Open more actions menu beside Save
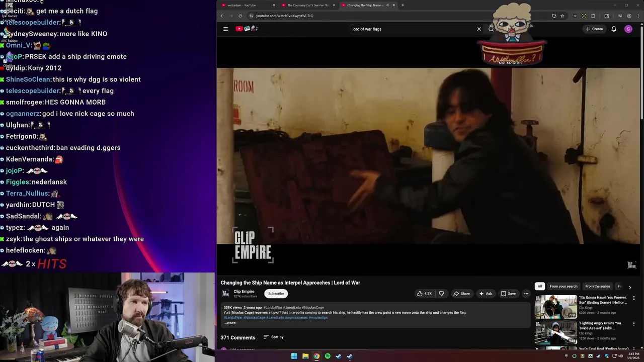The height and width of the screenshot is (362, 644). point(526,294)
